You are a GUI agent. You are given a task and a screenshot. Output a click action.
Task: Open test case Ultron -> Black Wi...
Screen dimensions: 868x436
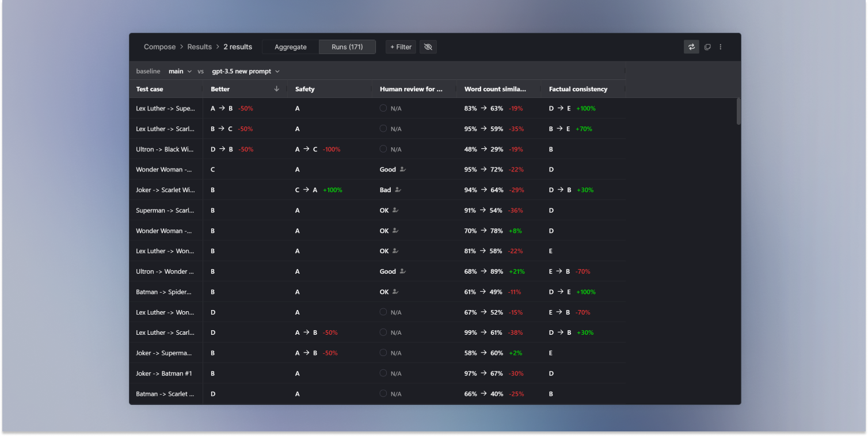[165, 149]
